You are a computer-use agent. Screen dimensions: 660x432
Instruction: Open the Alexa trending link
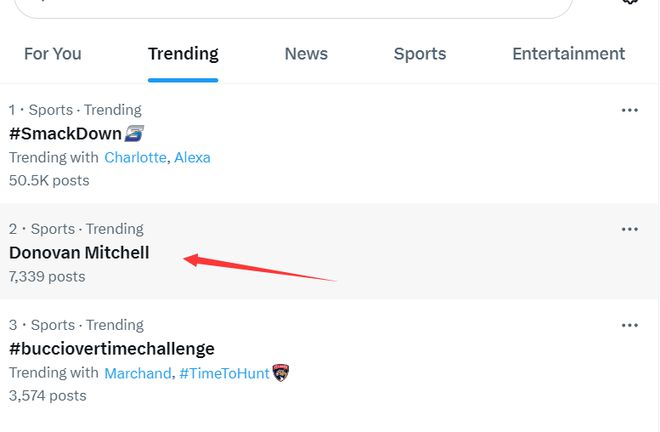coord(192,157)
